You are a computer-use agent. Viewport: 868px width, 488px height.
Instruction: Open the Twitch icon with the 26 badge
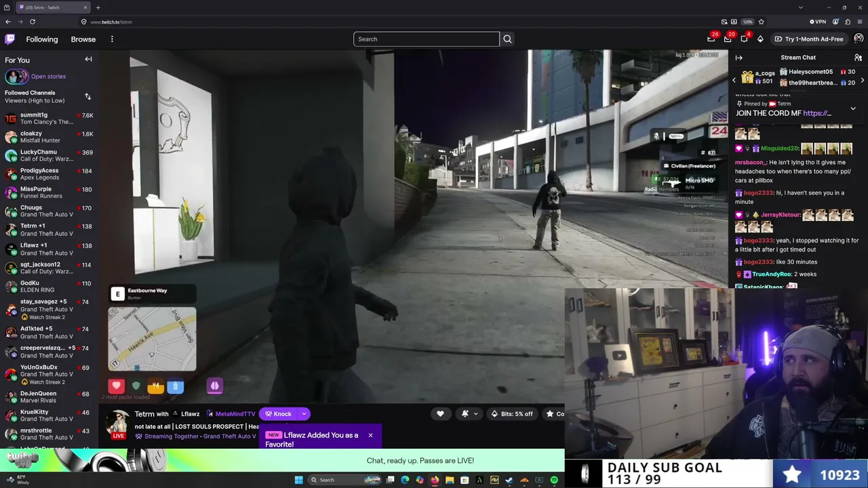click(x=711, y=39)
